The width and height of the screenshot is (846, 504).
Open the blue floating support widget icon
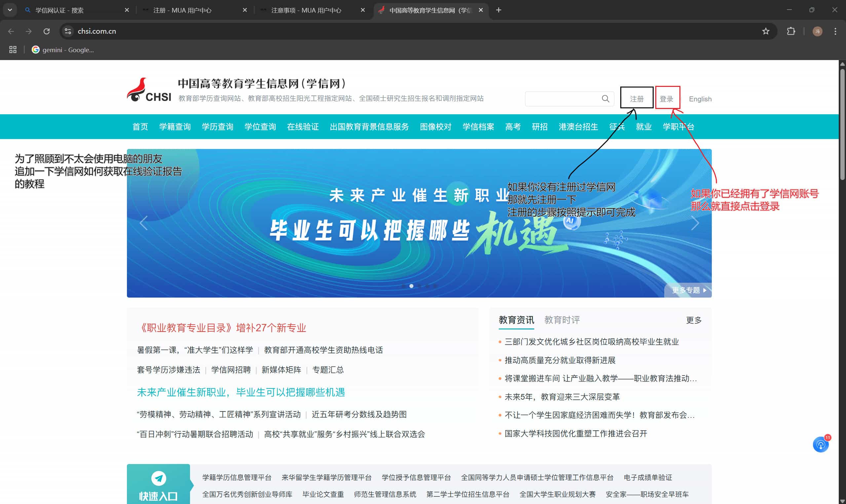click(821, 444)
